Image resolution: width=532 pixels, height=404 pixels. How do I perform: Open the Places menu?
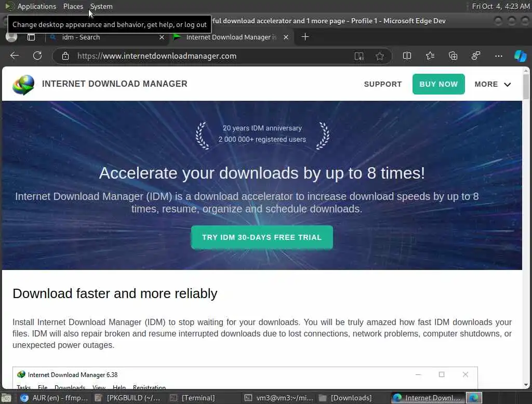tap(73, 6)
